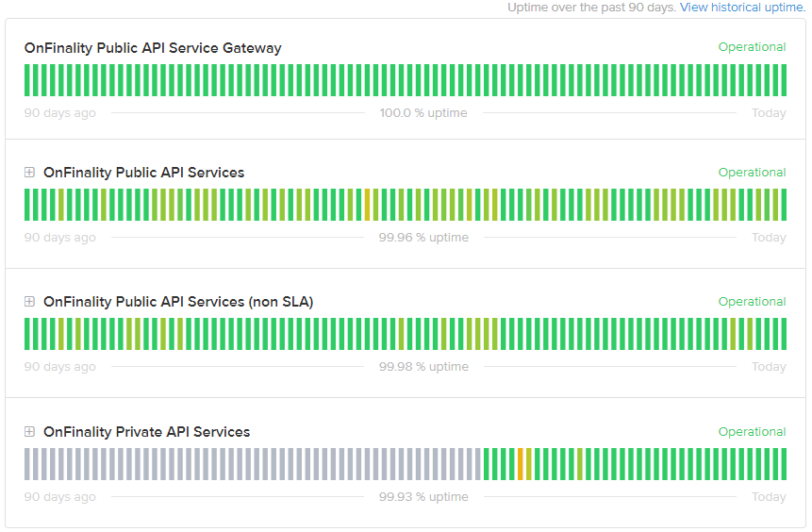Click the OnFinality Public API Services (non SLA) title

pos(178,302)
